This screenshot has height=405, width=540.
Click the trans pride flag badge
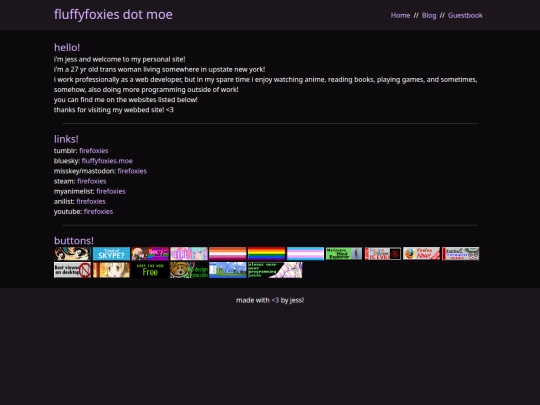(x=305, y=254)
